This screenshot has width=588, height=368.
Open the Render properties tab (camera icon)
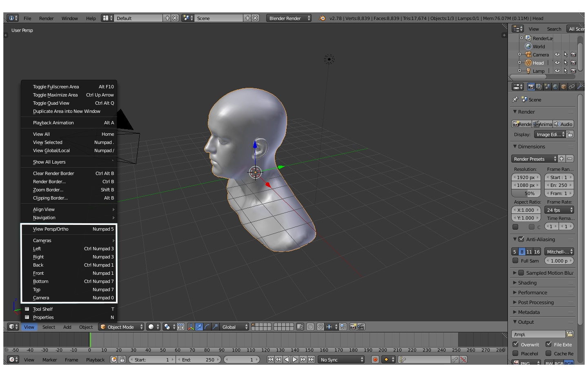coord(531,86)
